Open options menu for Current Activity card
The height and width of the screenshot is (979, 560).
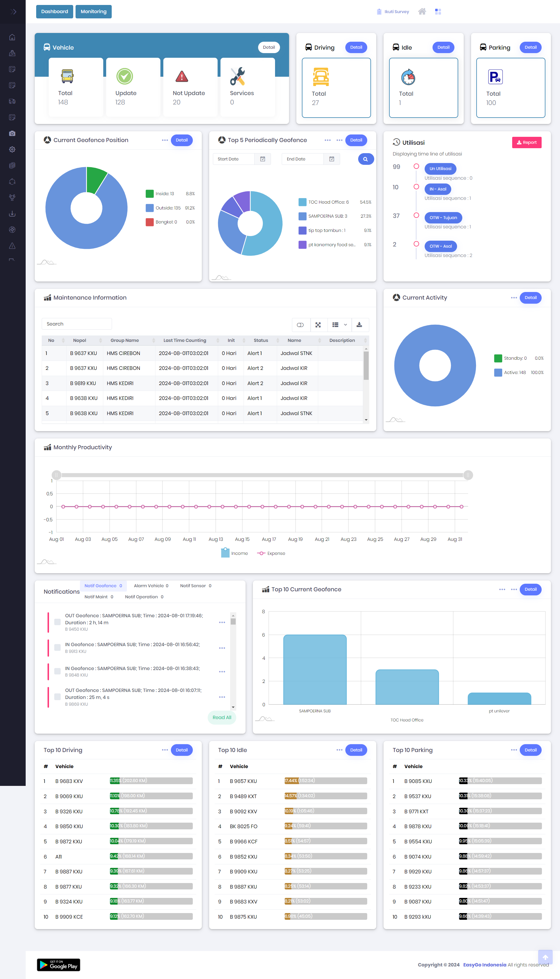point(513,298)
